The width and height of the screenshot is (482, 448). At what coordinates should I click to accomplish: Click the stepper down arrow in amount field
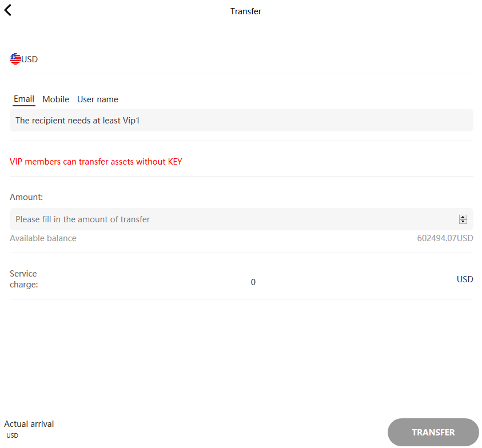click(463, 222)
